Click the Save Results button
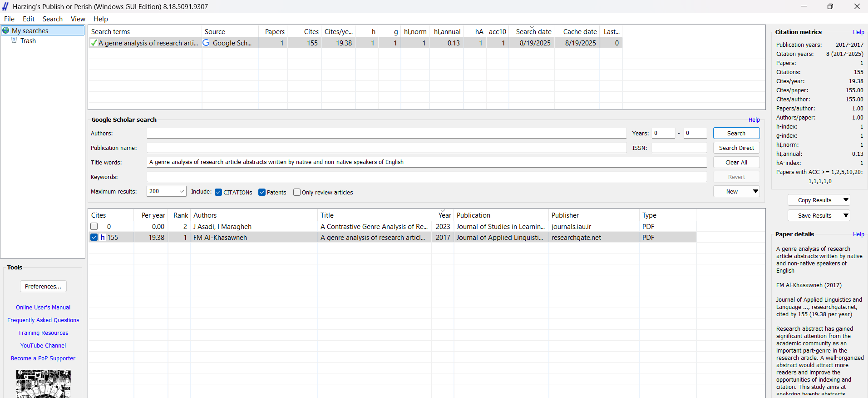This screenshot has width=868, height=398. pos(814,215)
